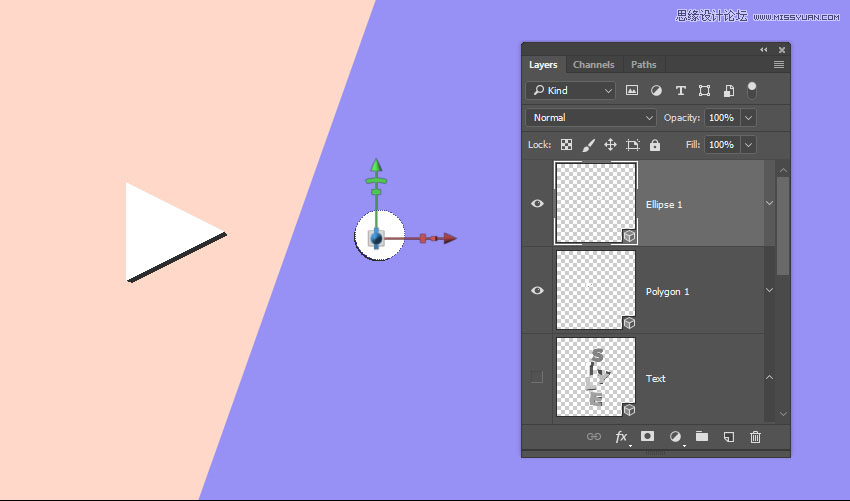Click layers scrollbar down arrow
Screen dimensions: 850x501
tap(783, 414)
